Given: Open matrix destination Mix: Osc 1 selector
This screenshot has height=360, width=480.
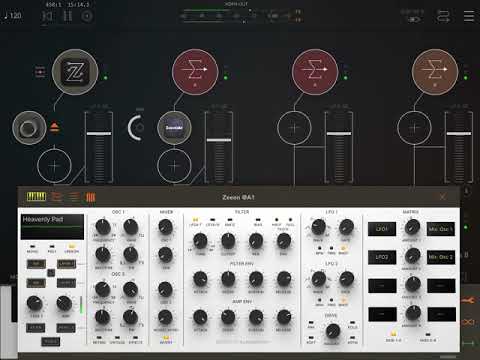Looking at the screenshot, I should coord(441,229).
